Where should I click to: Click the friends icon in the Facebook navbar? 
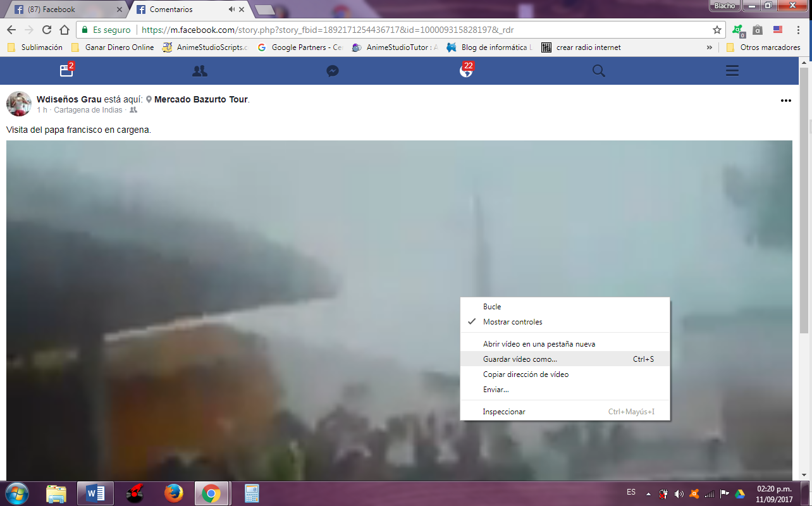[199, 71]
